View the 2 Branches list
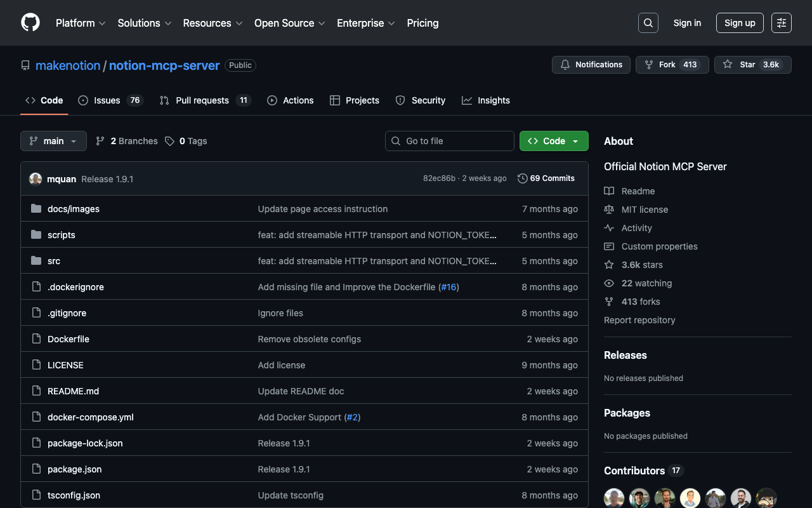812x508 pixels. (127, 141)
